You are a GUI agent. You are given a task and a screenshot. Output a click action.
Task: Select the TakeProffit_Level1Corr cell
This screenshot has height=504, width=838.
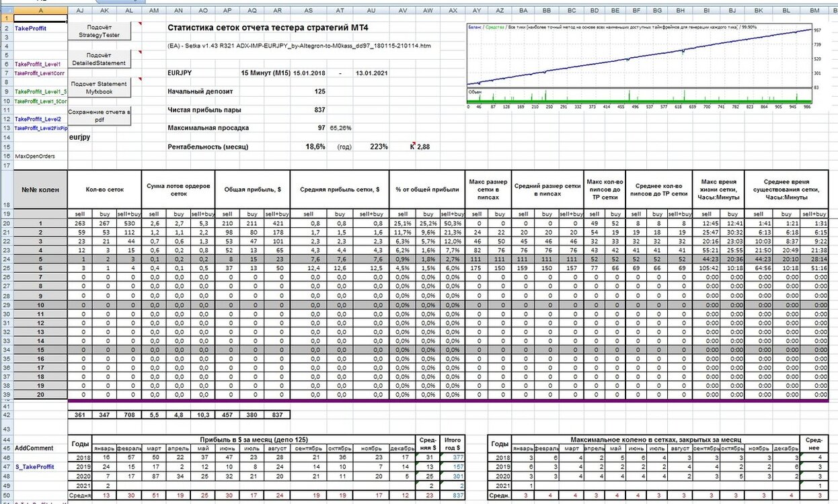pos(40,73)
